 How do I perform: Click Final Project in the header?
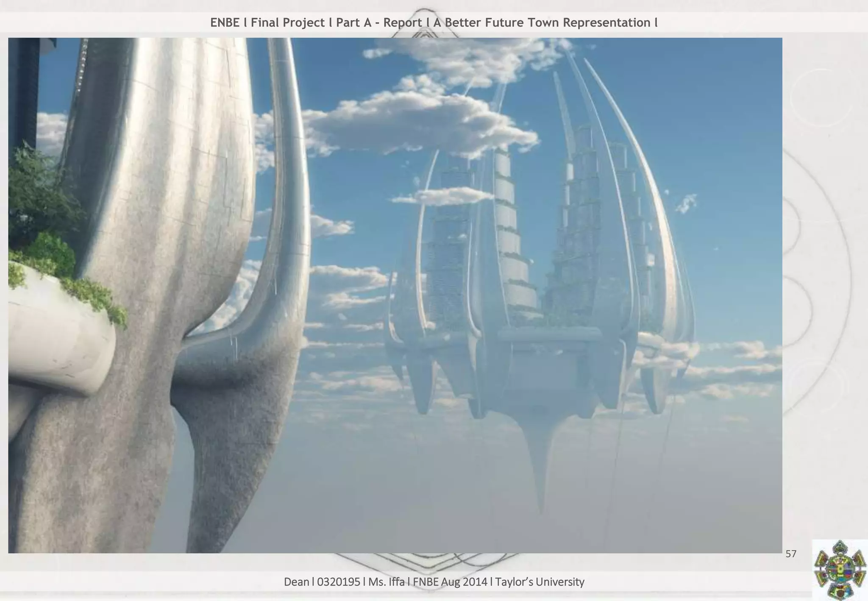287,22
